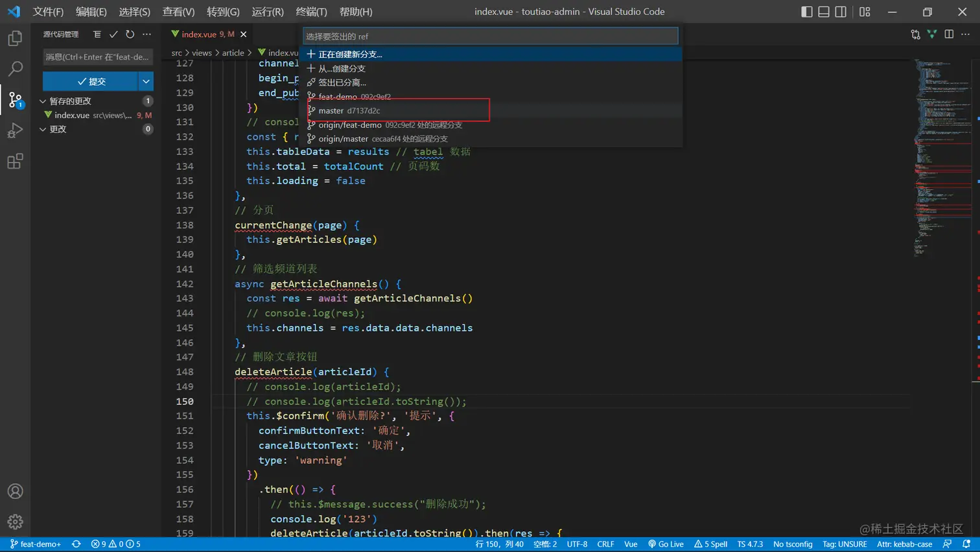Open source control more actions menu
Screen dimensions: 980x552
147,34
